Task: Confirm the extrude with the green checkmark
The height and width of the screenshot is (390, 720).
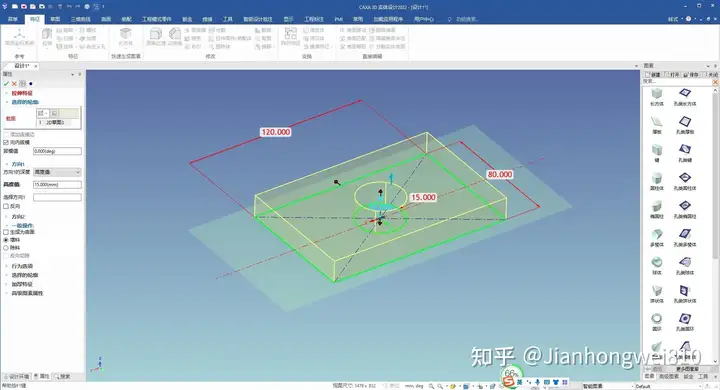Action: 6,84
